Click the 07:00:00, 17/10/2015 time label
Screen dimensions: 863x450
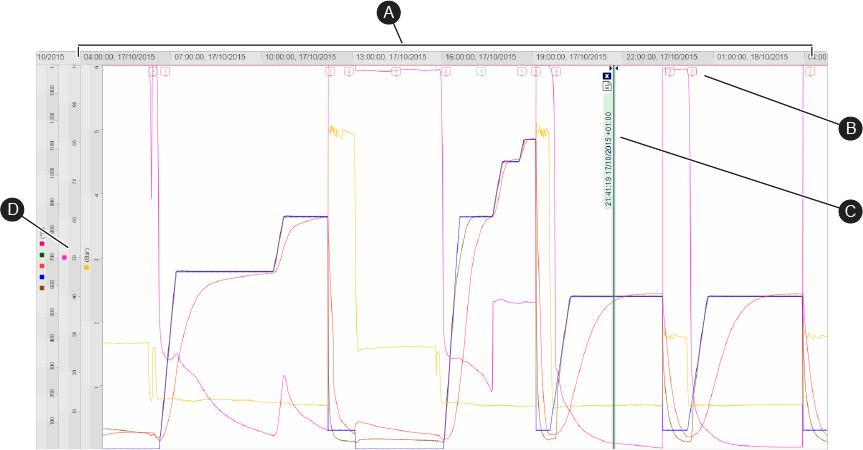209,57
